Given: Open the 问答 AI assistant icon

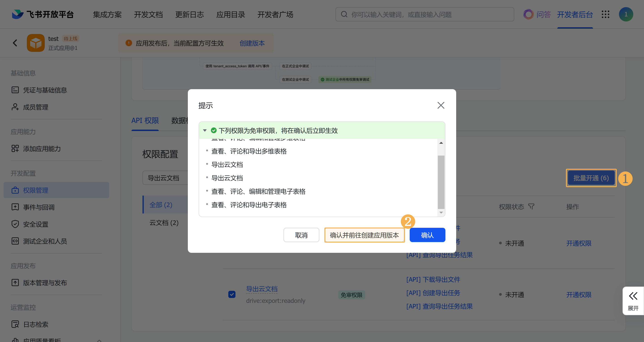Looking at the screenshot, I should tap(528, 14).
